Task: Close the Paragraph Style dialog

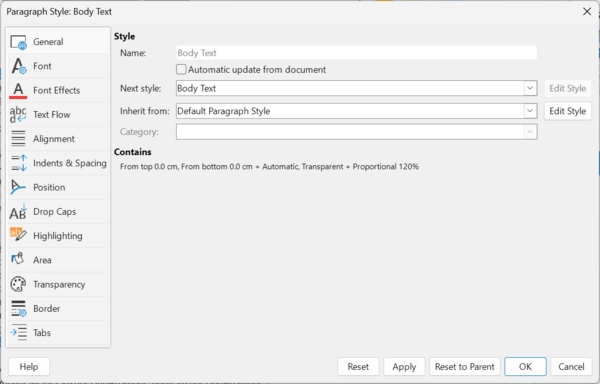Action: [587, 11]
